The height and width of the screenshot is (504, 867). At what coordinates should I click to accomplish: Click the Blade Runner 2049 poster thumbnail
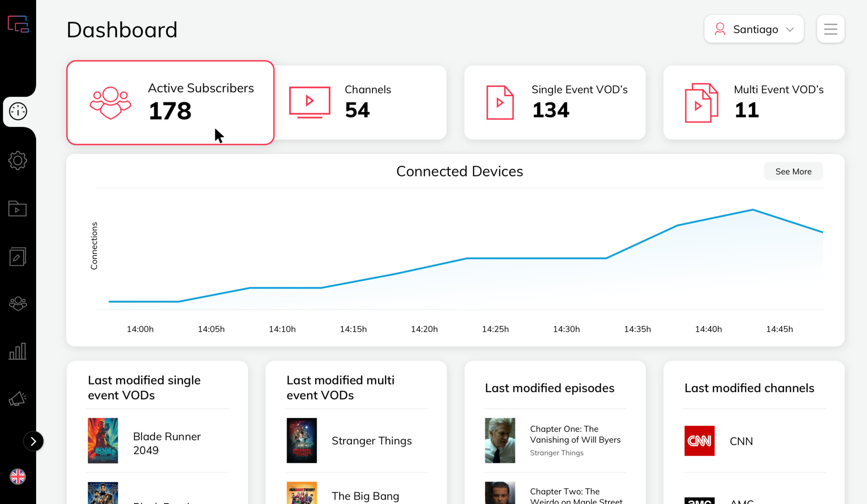tap(103, 440)
